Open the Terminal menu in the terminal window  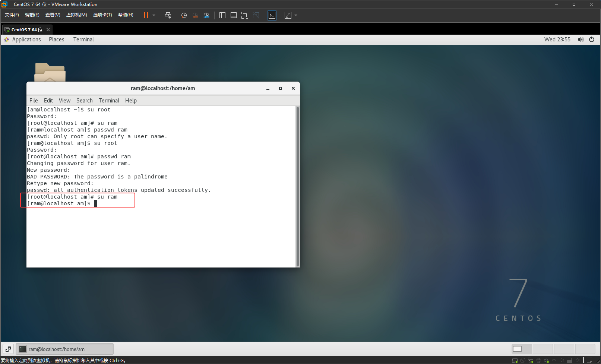[109, 101]
